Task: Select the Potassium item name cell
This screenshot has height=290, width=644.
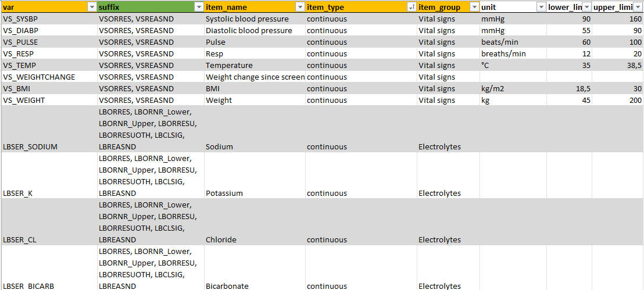Action: point(255,176)
